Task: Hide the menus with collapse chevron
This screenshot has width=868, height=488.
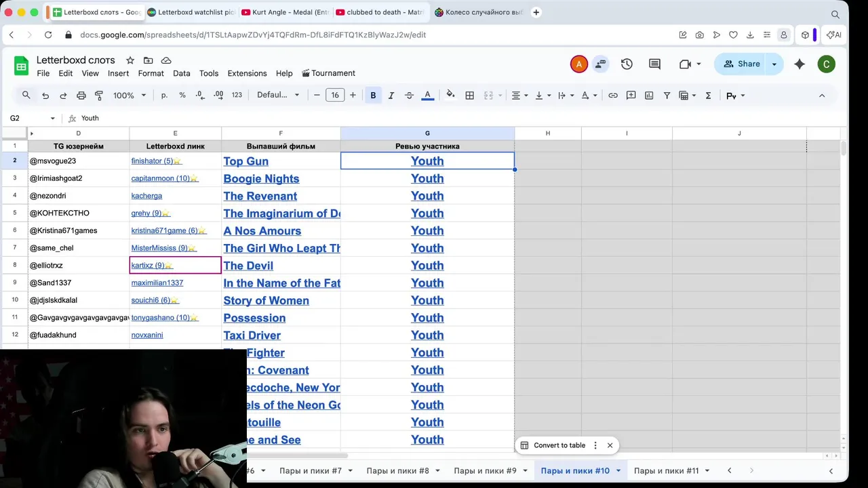Action: [x=822, y=96]
